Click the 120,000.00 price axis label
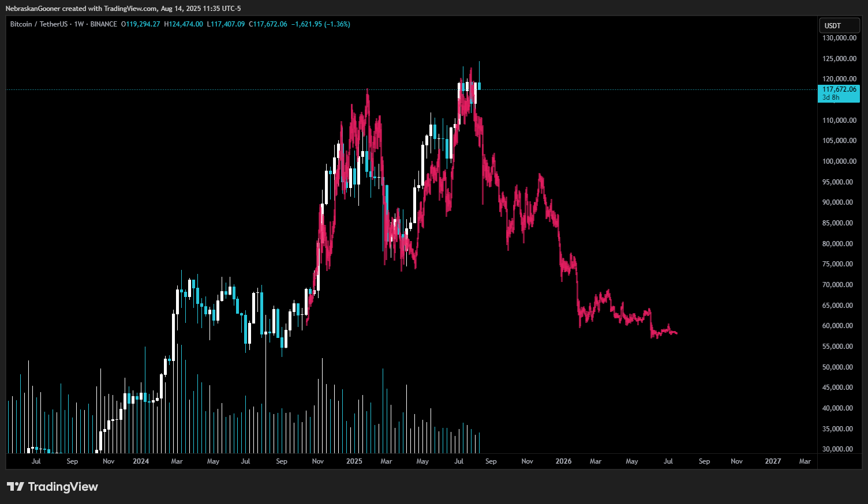The height and width of the screenshot is (504, 868). 839,79
